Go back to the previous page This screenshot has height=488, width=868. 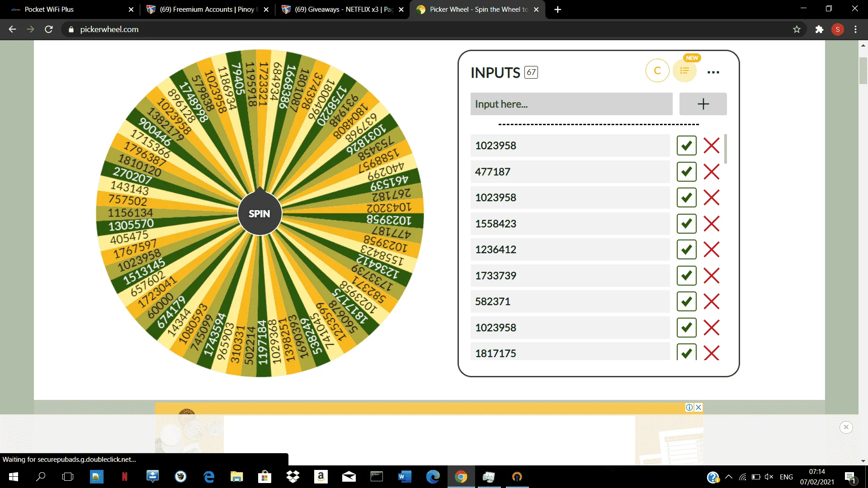12,29
